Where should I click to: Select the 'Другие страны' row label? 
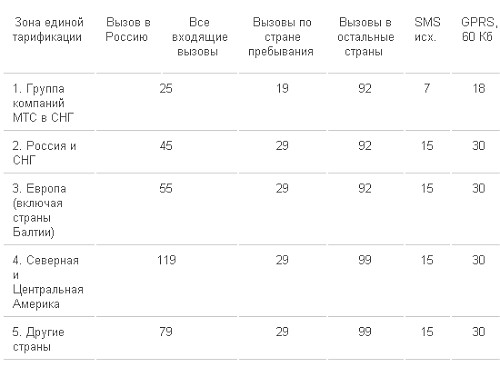tap(38, 339)
